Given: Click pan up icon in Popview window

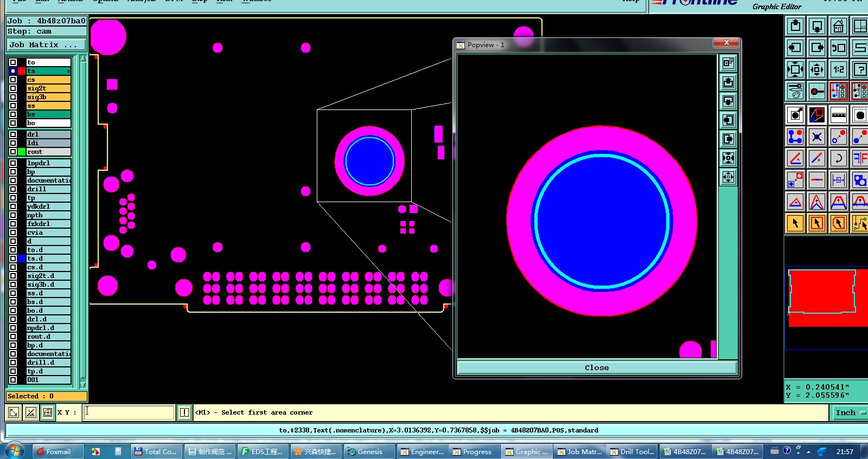Looking at the screenshot, I should click(x=728, y=82).
